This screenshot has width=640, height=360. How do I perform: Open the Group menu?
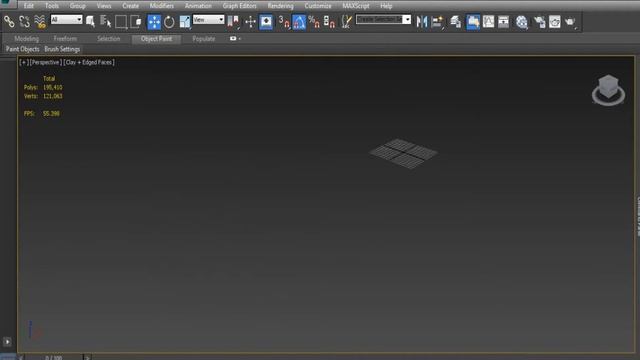78,6
